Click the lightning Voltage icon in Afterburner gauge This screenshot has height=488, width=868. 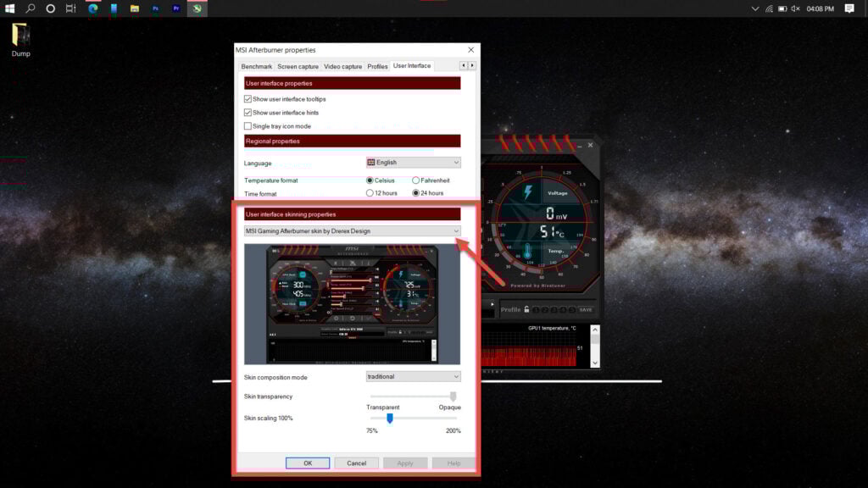528,192
